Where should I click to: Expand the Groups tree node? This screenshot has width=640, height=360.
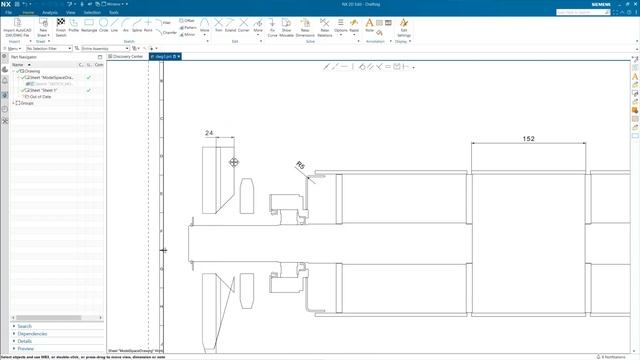[13, 103]
